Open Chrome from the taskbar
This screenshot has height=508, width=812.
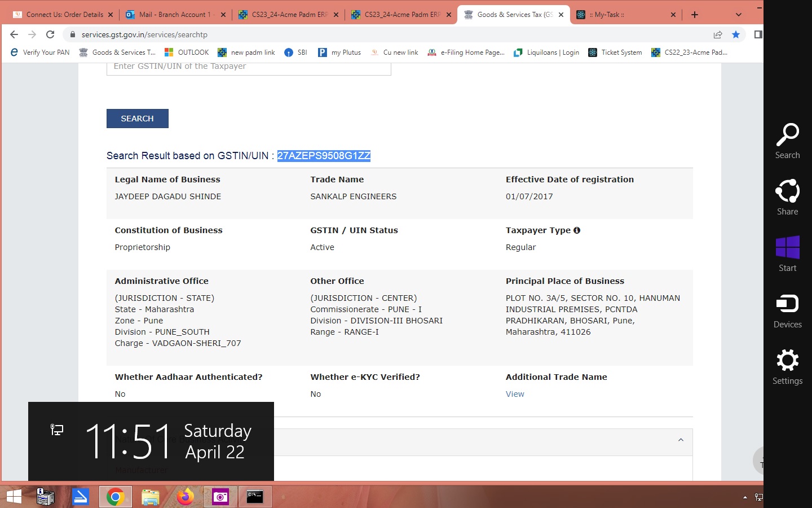click(x=116, y=497)
